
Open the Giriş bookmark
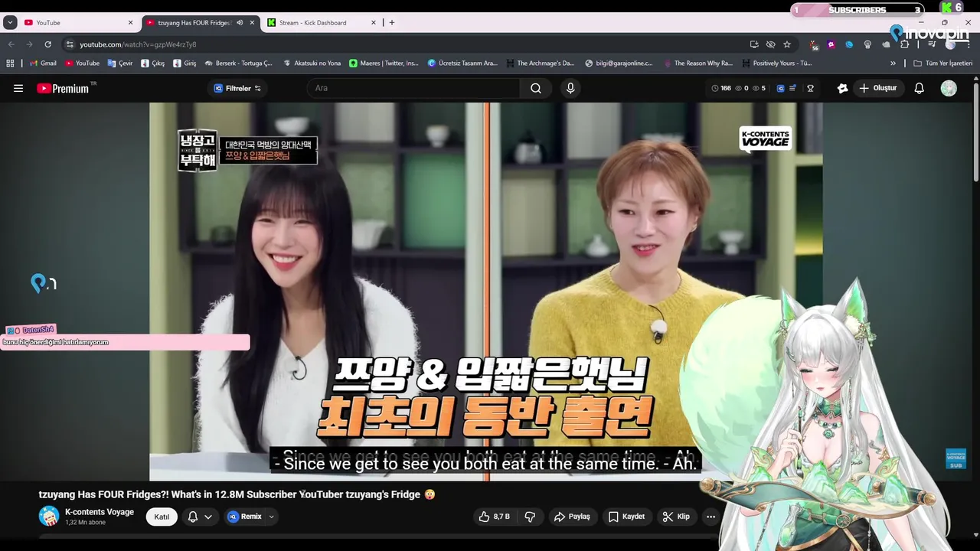(x=185, y=64)
